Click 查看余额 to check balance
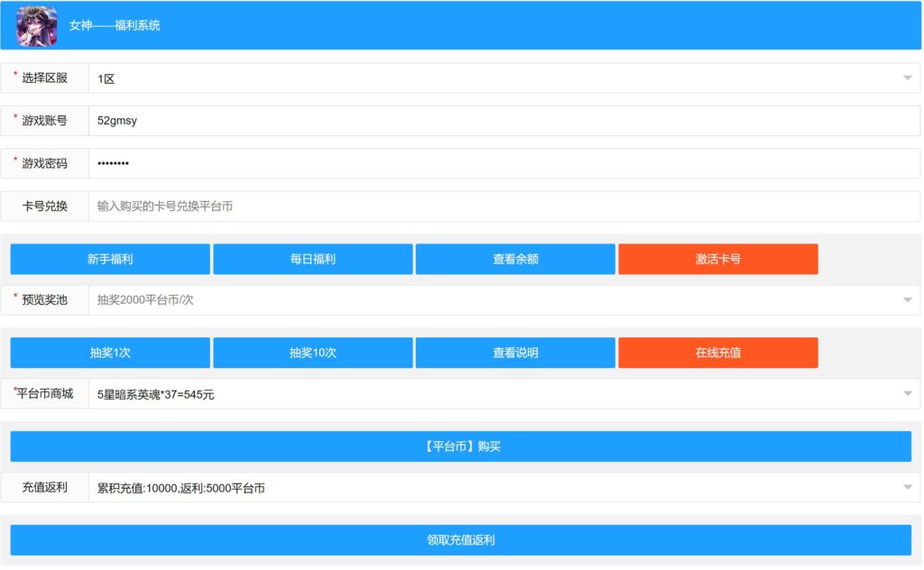Image resolution: width=924 pixels, height=570 pixels. [515, 259]
